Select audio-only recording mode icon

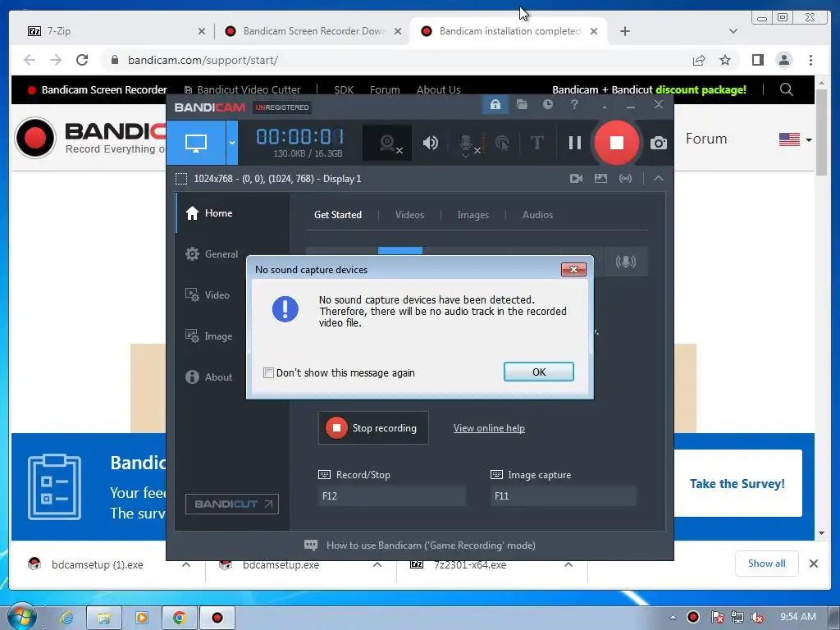pos(625,262)
